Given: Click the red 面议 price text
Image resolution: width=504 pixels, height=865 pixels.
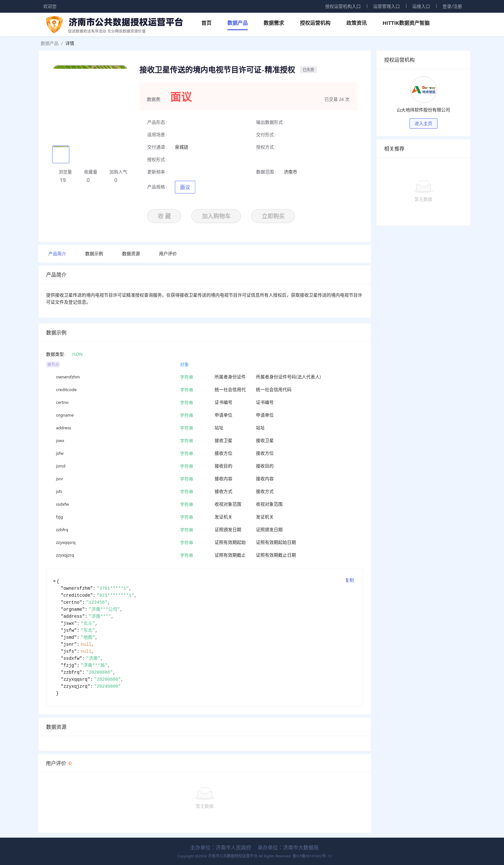Looking at the screenshot, I should 181,97.
